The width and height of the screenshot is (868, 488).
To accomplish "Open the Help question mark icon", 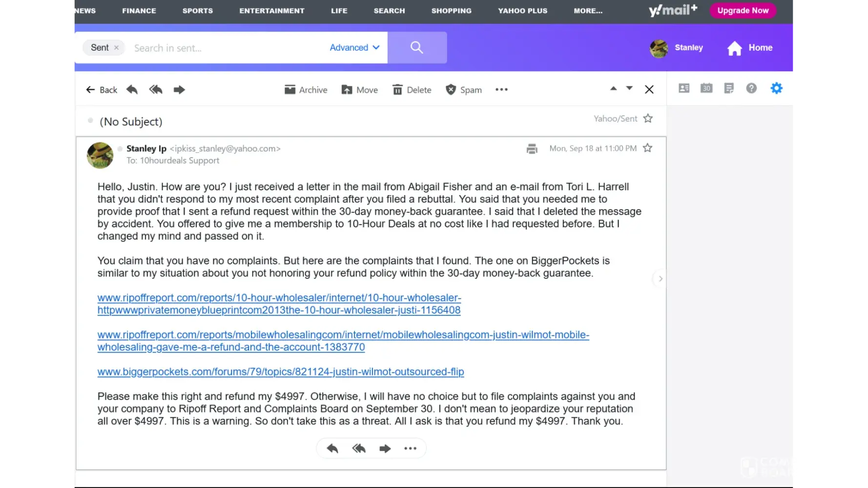I will pyautogui.click(x=751, y=88).
